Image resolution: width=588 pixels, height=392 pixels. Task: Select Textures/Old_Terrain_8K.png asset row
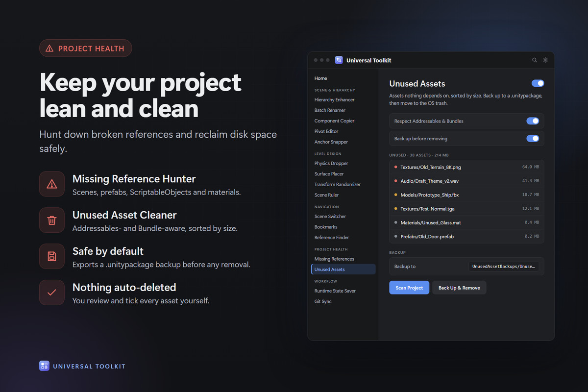pos(466,167)
